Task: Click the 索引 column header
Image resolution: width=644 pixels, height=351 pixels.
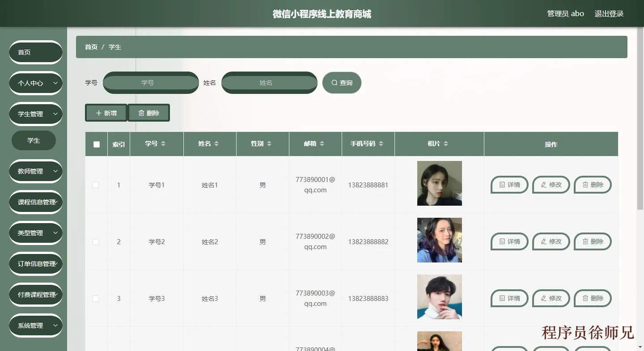Action: click(119, 144)
